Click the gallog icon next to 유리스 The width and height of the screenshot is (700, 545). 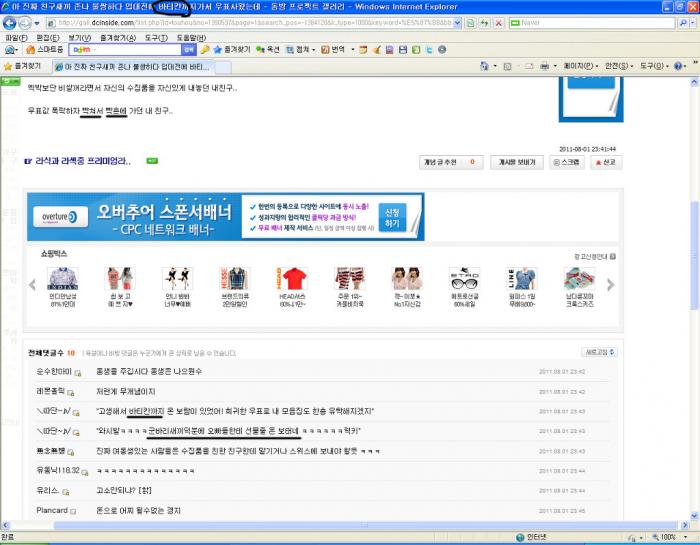point(66,491)
